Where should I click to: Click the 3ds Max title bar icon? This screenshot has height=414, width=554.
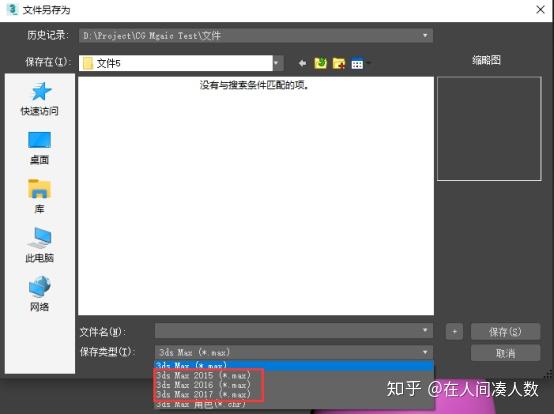click(x=12, y=10)
